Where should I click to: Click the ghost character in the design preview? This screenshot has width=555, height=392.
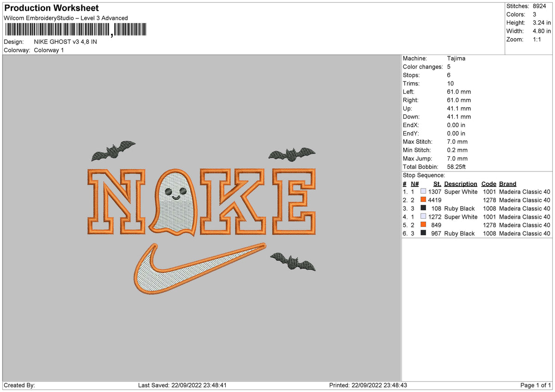175,201
